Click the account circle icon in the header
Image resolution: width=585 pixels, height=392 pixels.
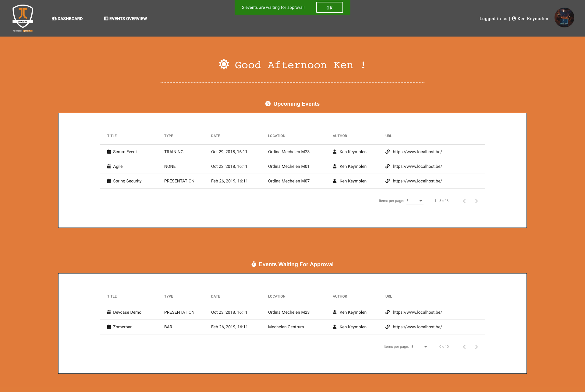coord(514,19)
